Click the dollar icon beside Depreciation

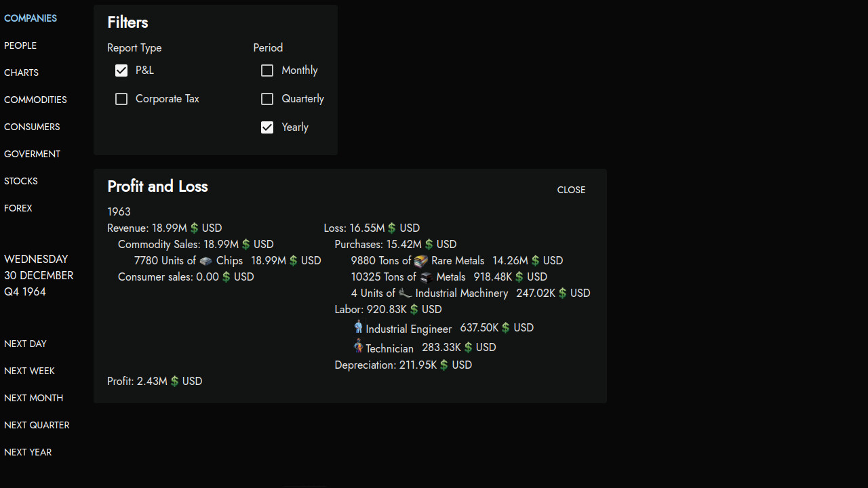coord(443,365)
